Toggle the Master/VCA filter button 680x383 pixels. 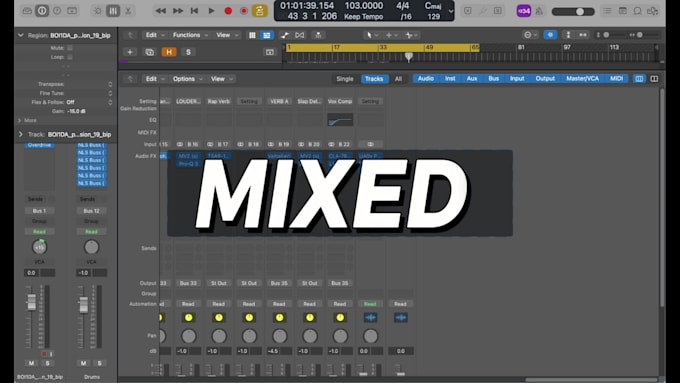click(582, 79)
